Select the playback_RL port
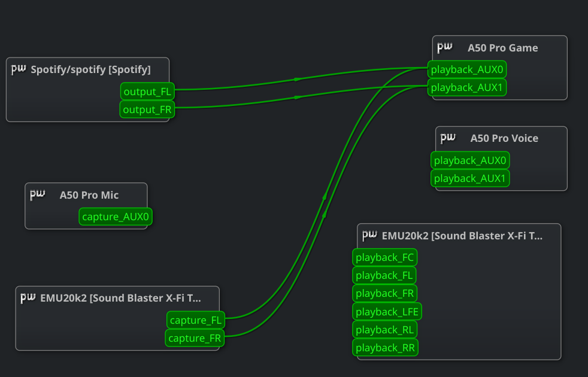This screenshot has width=588, height=377. click(x=385, y=330)
